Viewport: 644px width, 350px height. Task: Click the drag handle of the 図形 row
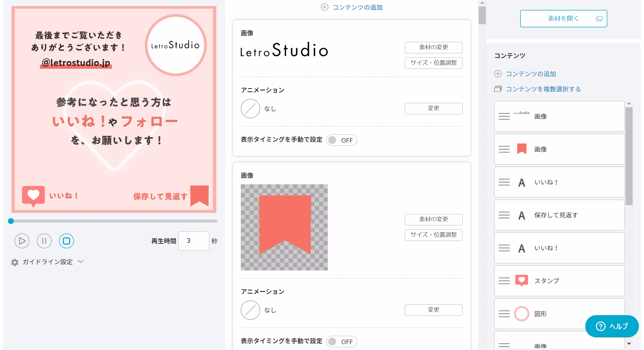coord(504,314)
